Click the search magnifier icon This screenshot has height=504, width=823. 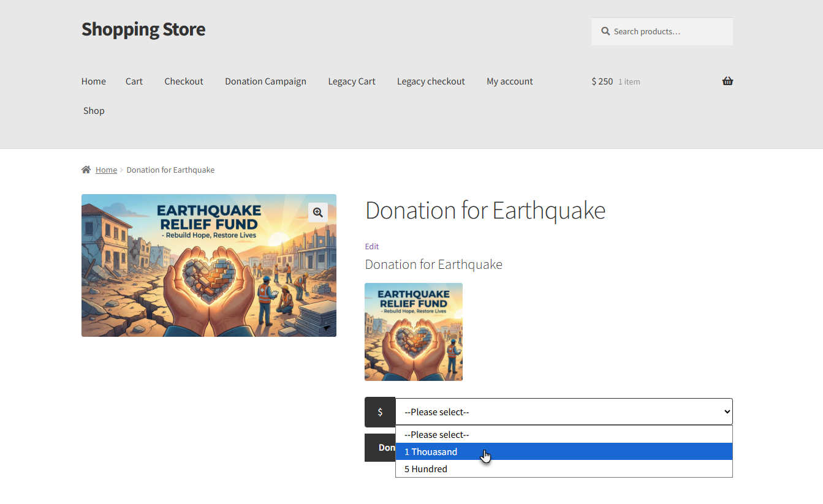point(605,31)
